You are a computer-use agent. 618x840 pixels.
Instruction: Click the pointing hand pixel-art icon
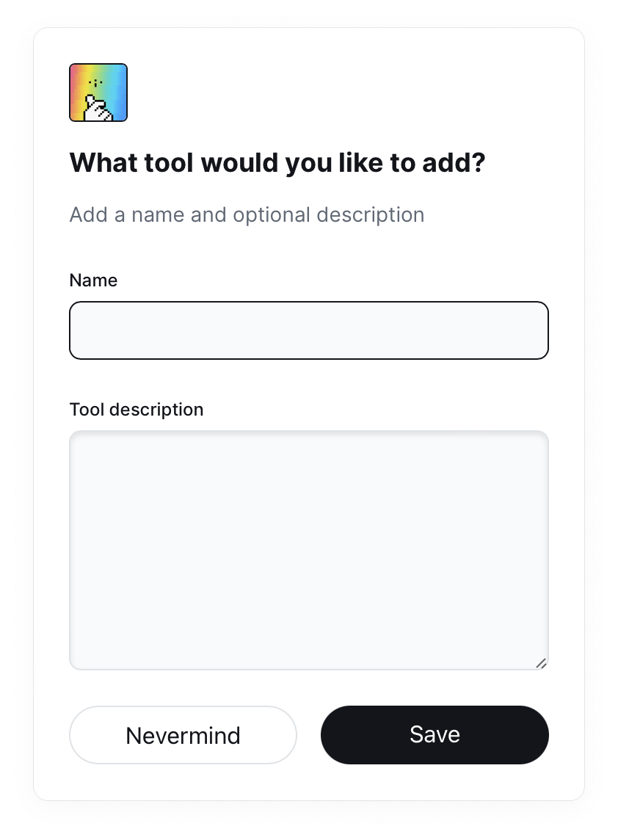pos(98,93)
